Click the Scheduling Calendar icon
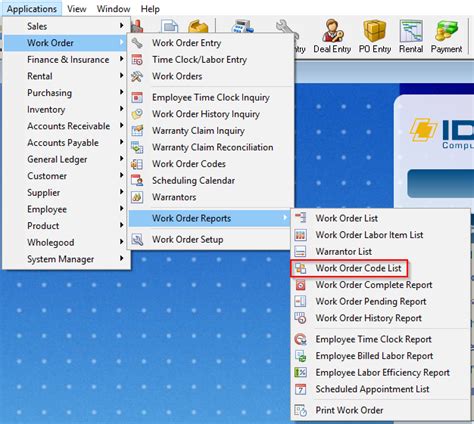This screenshot has height=424, width=474. (137, 181)
